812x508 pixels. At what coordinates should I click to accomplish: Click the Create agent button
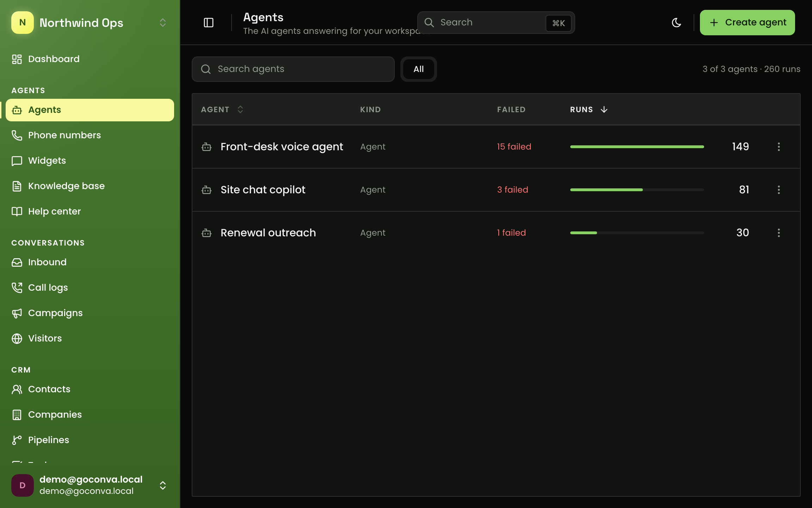tap(747, 23)
